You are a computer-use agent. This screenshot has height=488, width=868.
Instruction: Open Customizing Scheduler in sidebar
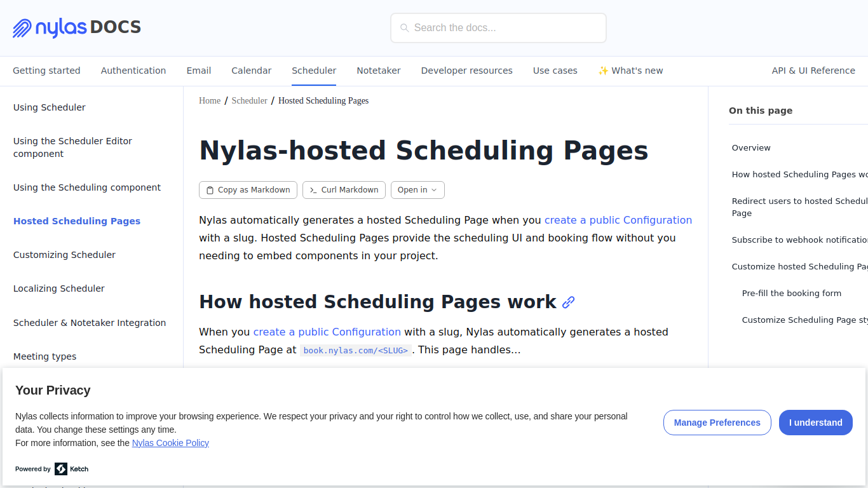(65, 255)
